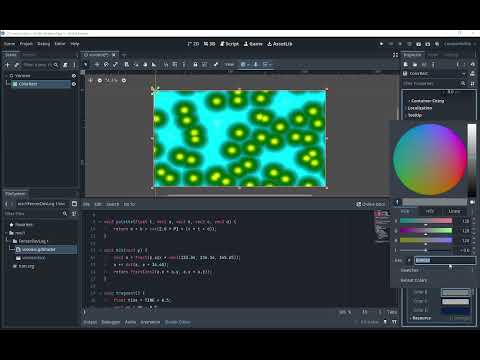480x360 pixels.
Task: Toggle distraction-free mode expand icon
Action: pos(395,55)
